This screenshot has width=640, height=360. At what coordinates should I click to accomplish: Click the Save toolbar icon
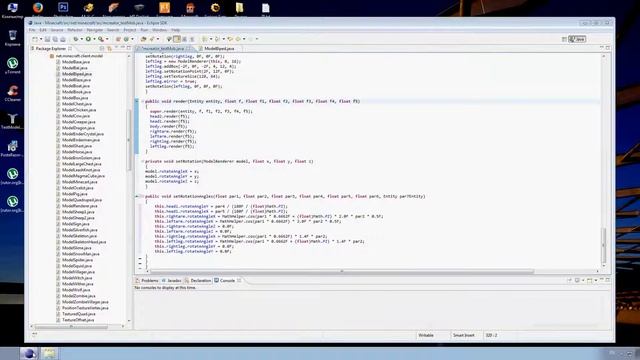(x=47, y=39)
